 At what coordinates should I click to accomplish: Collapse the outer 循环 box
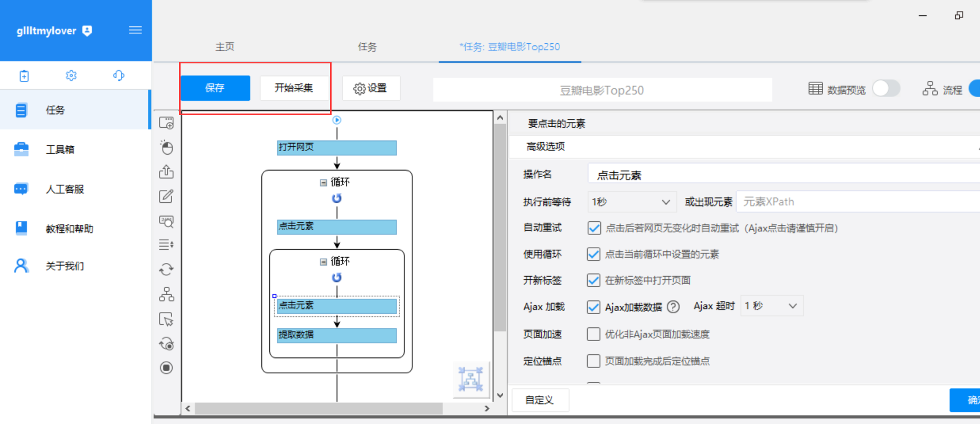point(323,183)
